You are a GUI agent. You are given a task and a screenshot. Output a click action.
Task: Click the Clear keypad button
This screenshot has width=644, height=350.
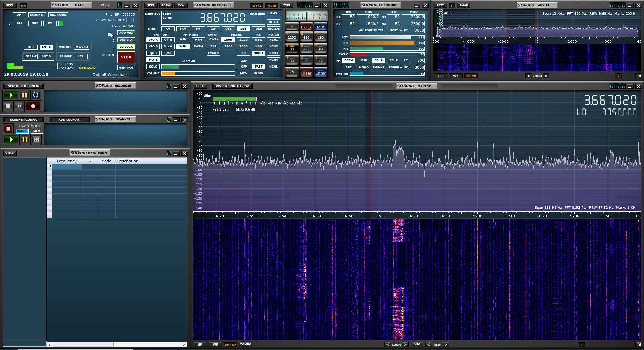click(x=306, y=72)
